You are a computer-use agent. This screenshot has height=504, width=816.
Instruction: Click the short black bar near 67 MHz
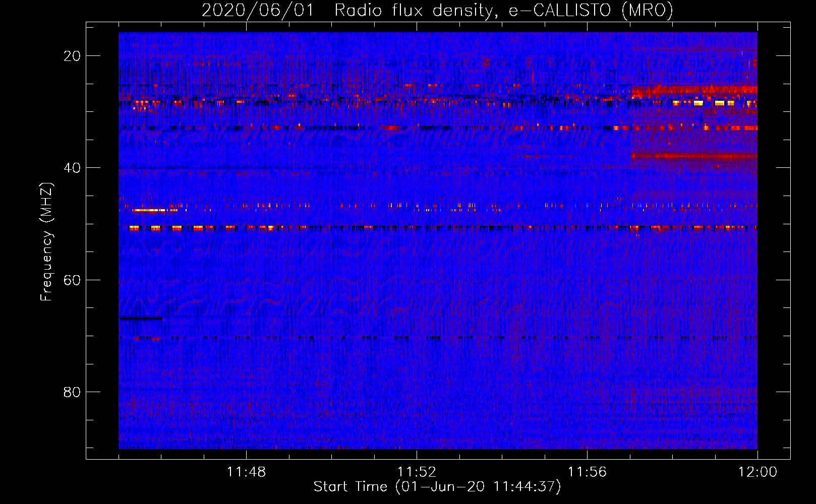[x=141, y=319]
